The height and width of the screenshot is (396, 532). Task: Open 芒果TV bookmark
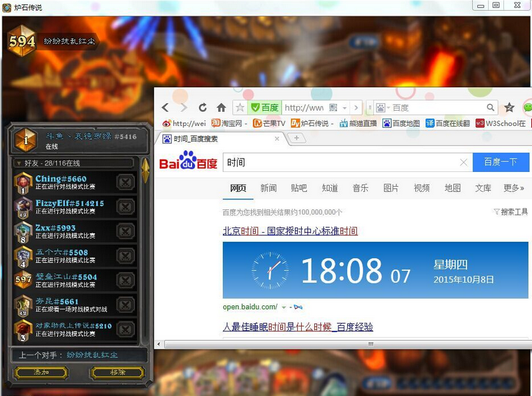(269, 123)
